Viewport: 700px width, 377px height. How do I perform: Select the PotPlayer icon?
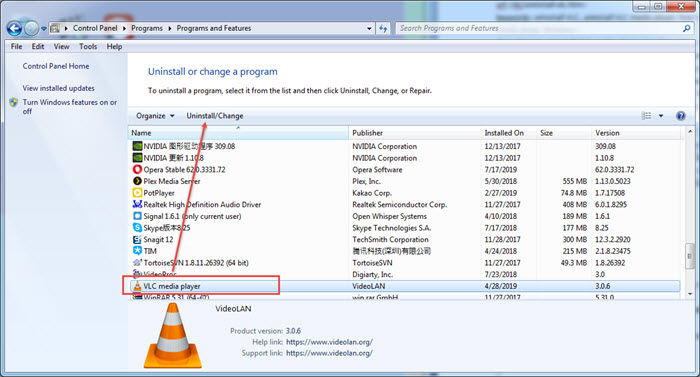138,193
